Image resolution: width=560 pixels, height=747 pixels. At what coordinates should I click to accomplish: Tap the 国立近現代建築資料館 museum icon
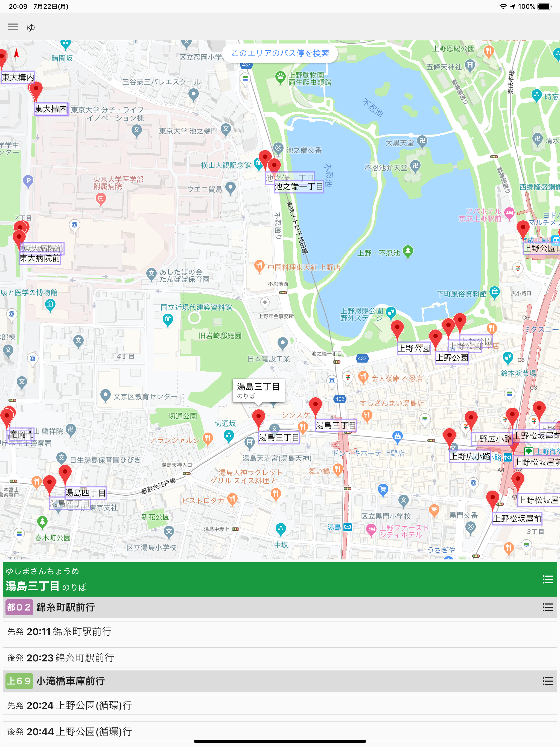click(x=168, y=319)
